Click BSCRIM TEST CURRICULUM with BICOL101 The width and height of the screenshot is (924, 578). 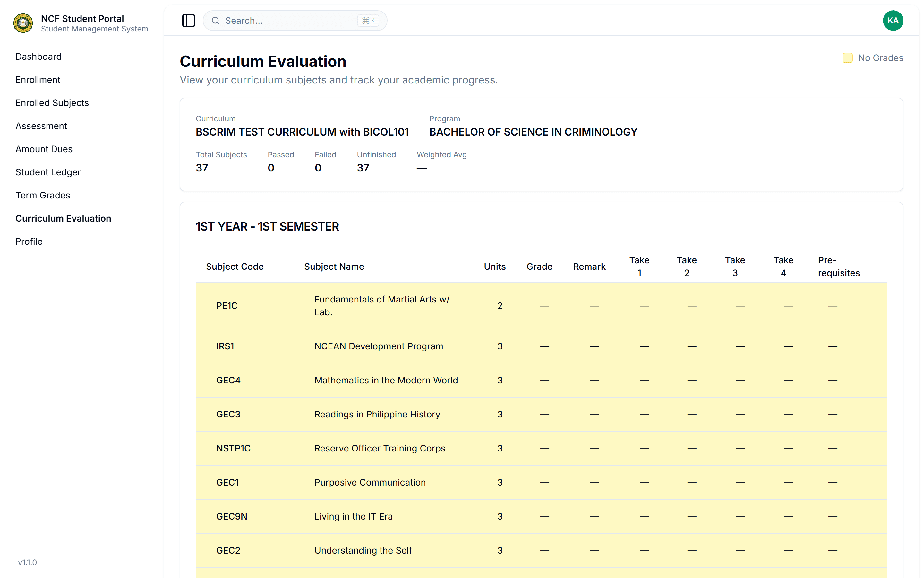pyautogui.click(x=303, y=132)
